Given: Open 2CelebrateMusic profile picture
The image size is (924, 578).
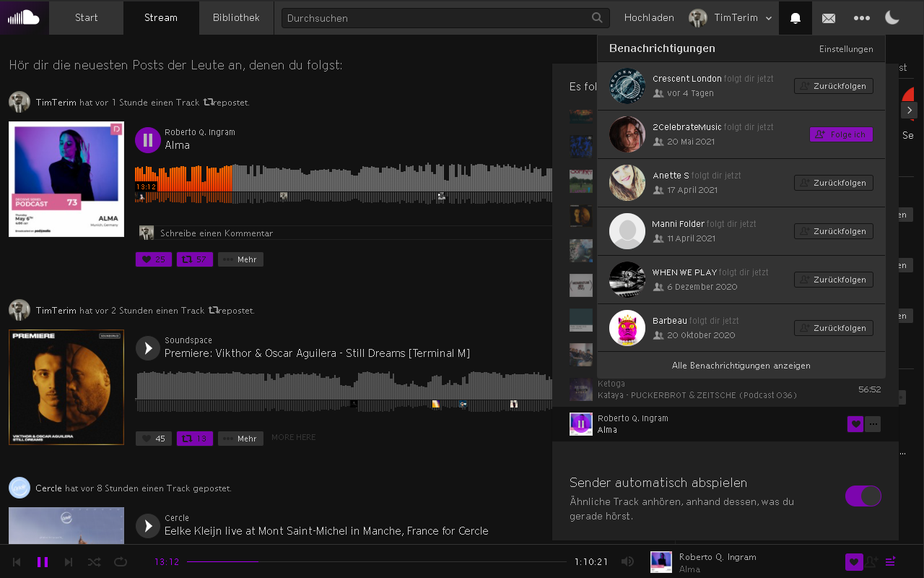Looking at the screenshot, I should tap(627, 134).
